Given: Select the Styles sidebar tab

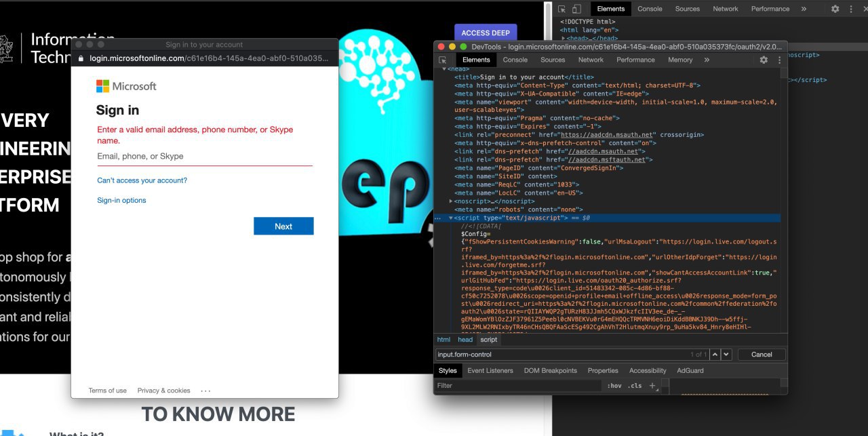Looking at the screenshot, I should [x=448, y=371].
